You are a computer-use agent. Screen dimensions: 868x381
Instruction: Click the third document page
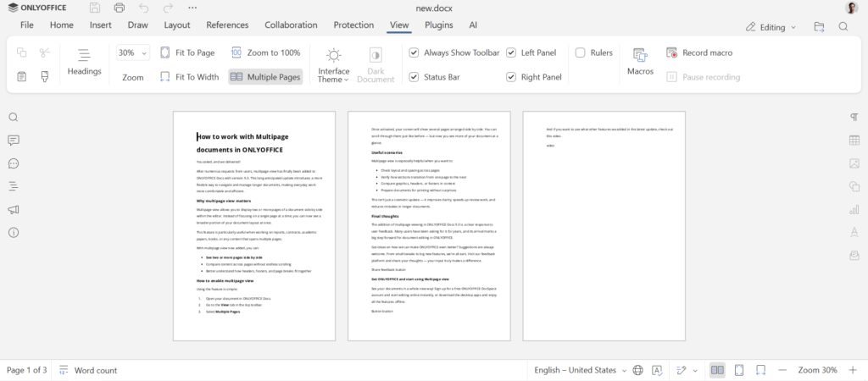604,225
